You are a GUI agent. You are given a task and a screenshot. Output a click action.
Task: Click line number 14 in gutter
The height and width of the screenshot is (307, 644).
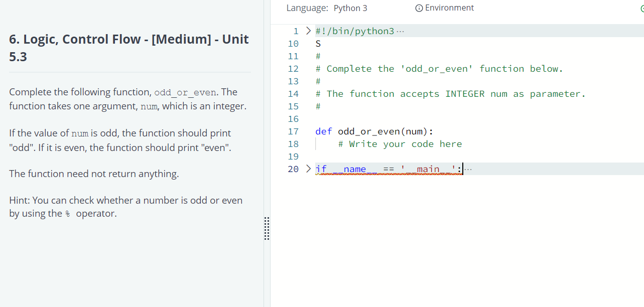pos(293,94)
